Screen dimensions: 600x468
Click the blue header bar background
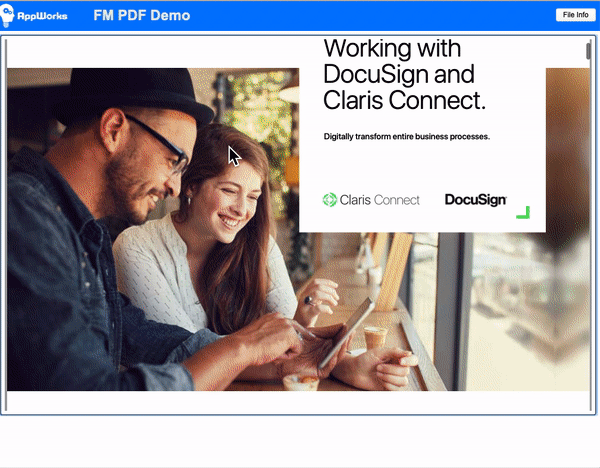tap(344, 15)
